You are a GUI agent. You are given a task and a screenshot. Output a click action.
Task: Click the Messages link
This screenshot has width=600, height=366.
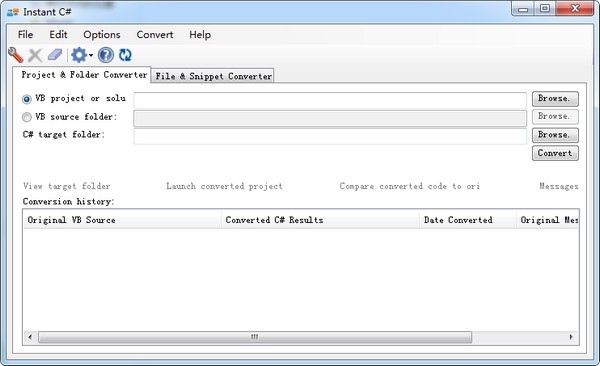(x=559, y=186)
